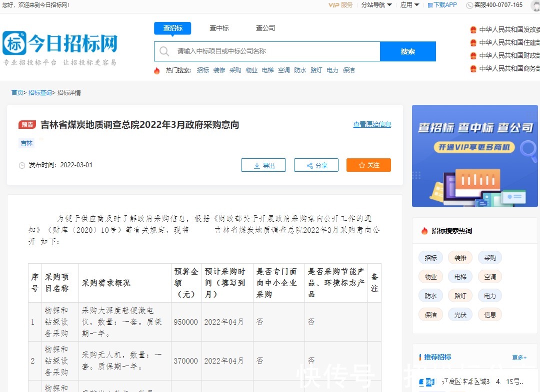The image size is (540, 392).
Task: Click the 预告 red tag badge
Action: point(27,125)
